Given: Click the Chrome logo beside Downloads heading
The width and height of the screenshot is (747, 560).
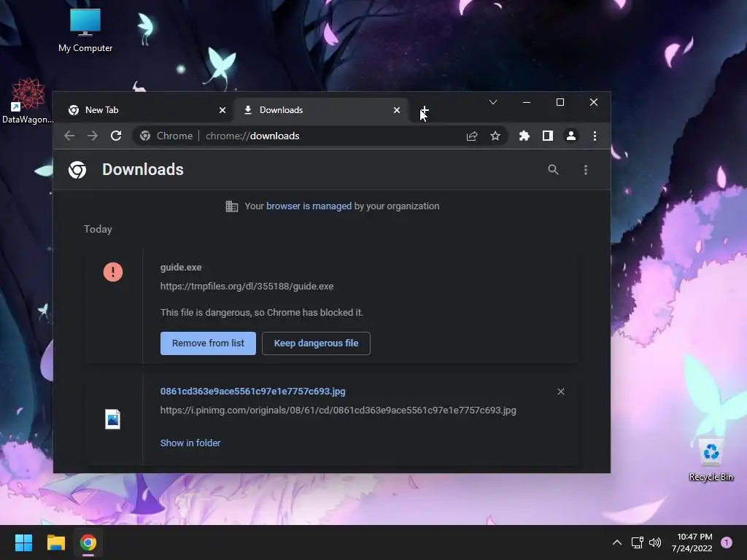Looking at the screenshot, I should click(77, 169).
